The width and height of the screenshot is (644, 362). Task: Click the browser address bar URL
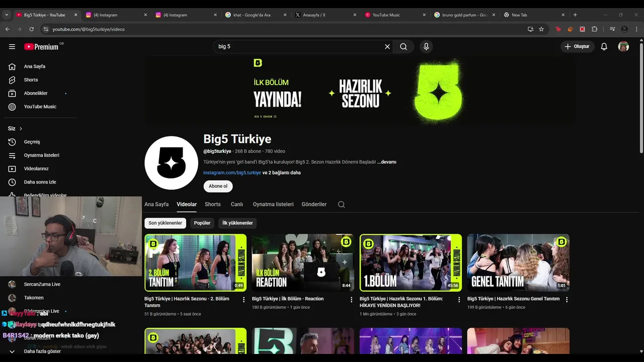pos(89,29)
